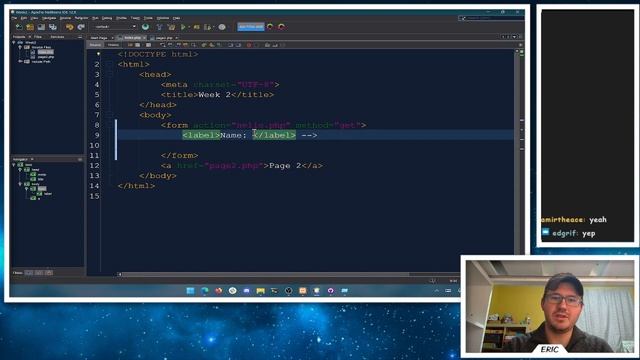Show hidden tray icons chevron in taskbar
640x360 pixels.
click(x=436, y=291)
